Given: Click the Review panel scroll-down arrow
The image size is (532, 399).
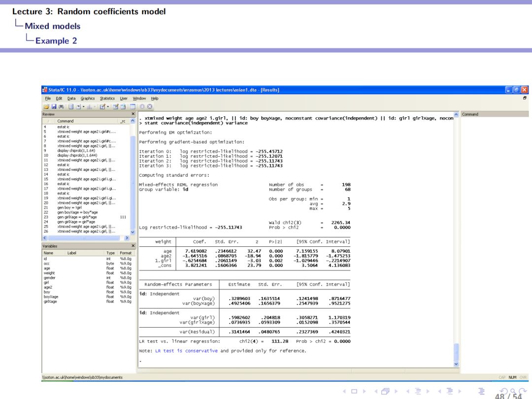Looking at the screenshot, I should [133, 232].
